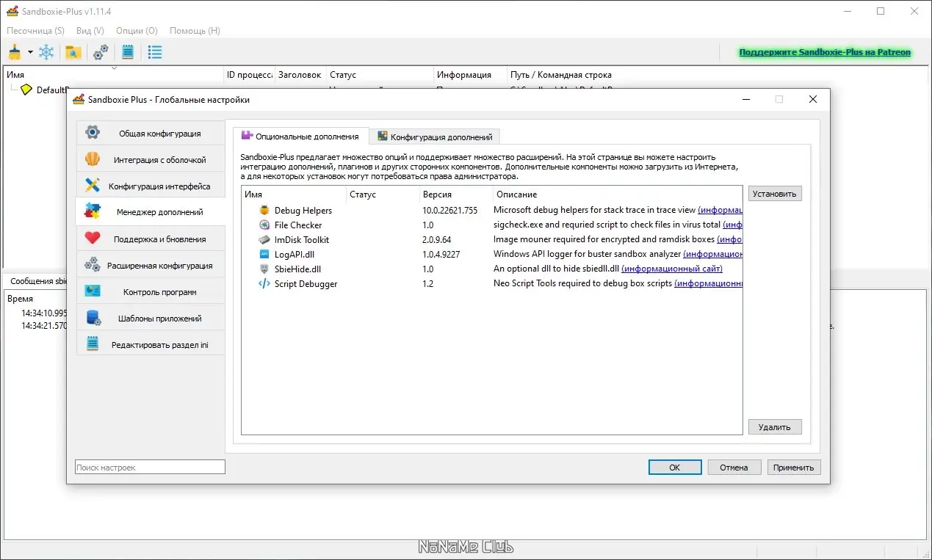Click the Применить button

click(x=794, y=467)
